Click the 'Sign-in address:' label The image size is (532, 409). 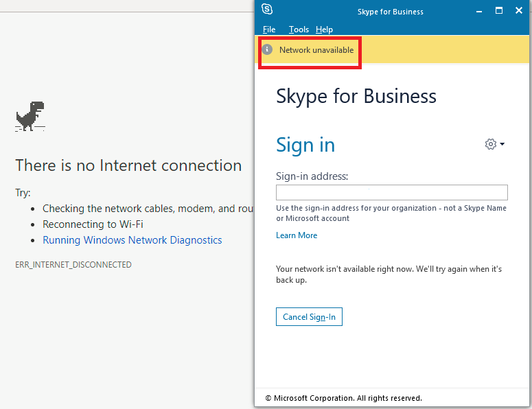[312, 176]
